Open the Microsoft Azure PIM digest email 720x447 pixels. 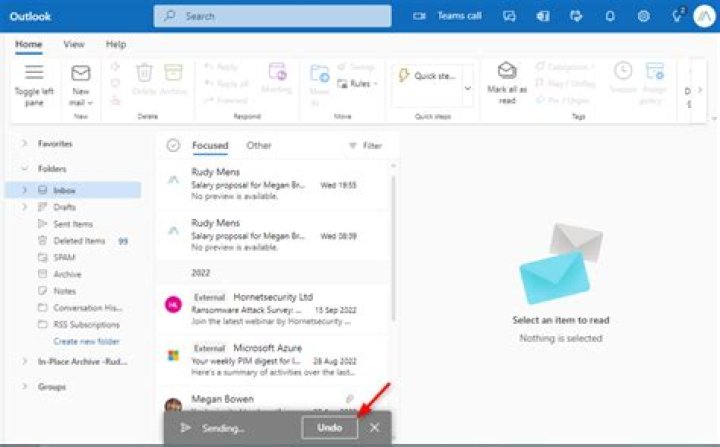[x=274, y=360]
